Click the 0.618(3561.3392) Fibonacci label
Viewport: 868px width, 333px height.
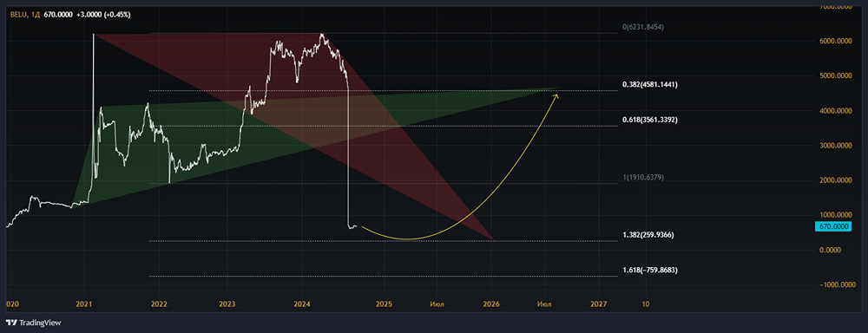click(x=650, y=120)
